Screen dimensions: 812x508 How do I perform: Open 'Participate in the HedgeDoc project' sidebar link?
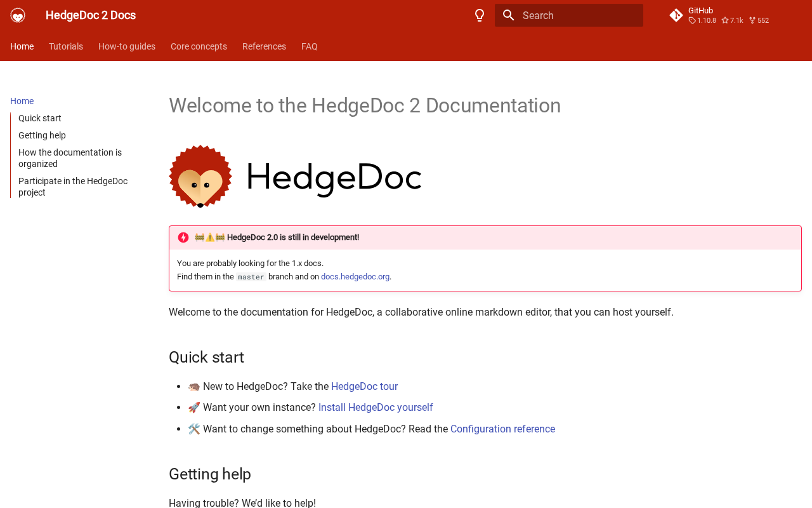click(x=73, y=187)
